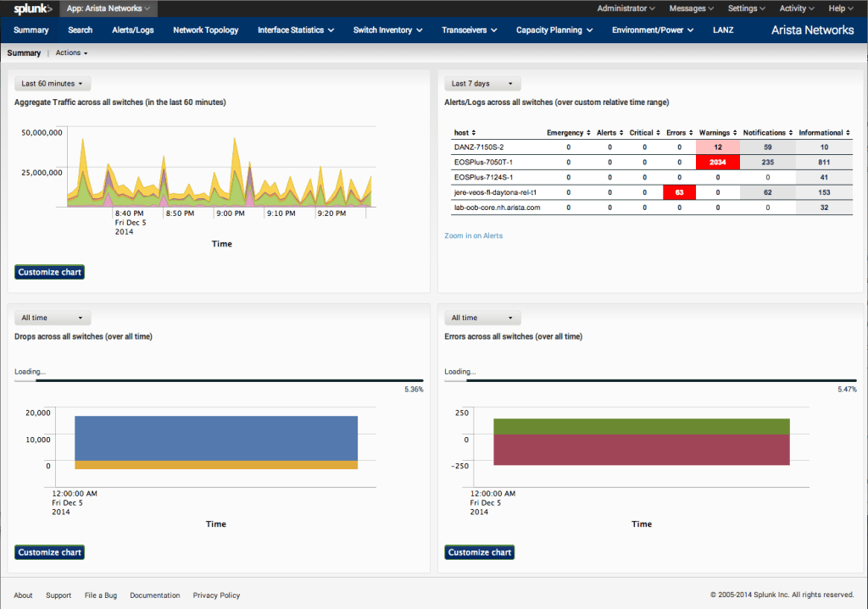Open the App: Arista Networks dropdown
The height and width of the screenshot is (609, 868).
108,8
